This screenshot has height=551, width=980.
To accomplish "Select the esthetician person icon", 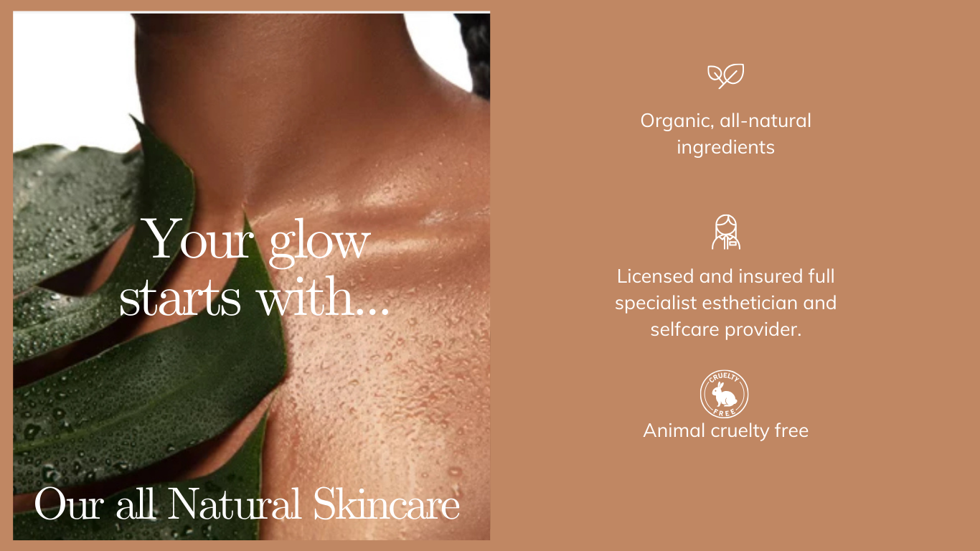I will (725, 232).
